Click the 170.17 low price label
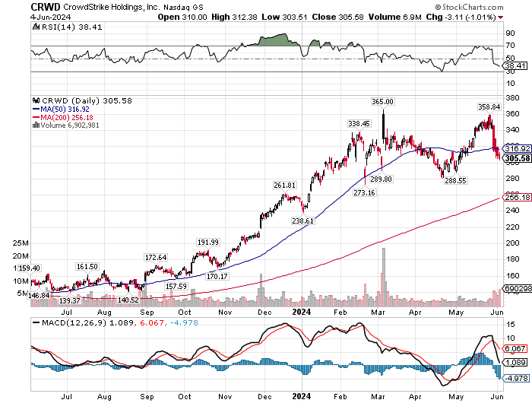Image resolution: width=532 pixels, height=403 pixels. [217, 276]
